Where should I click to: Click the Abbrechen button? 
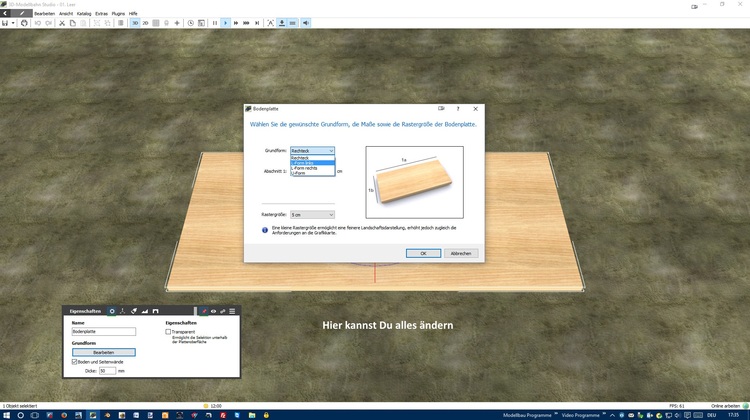pyautogui.click(x=460, y=253)
